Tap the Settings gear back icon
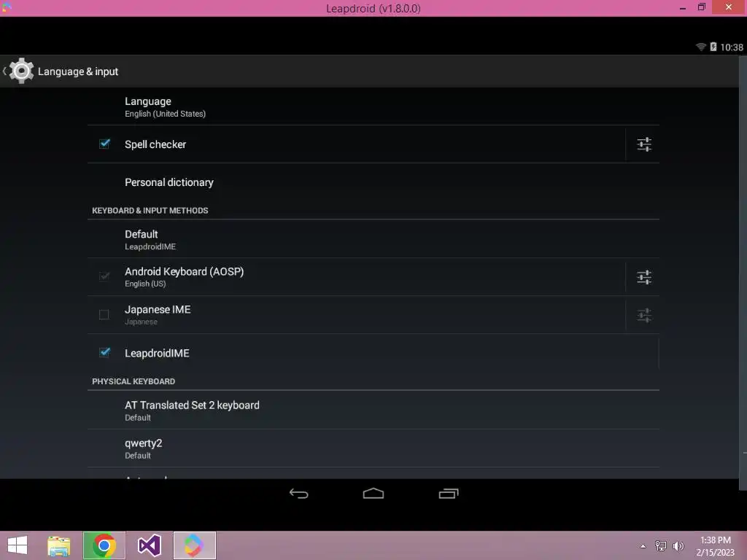747x560 pixels. tap(19, 71)
